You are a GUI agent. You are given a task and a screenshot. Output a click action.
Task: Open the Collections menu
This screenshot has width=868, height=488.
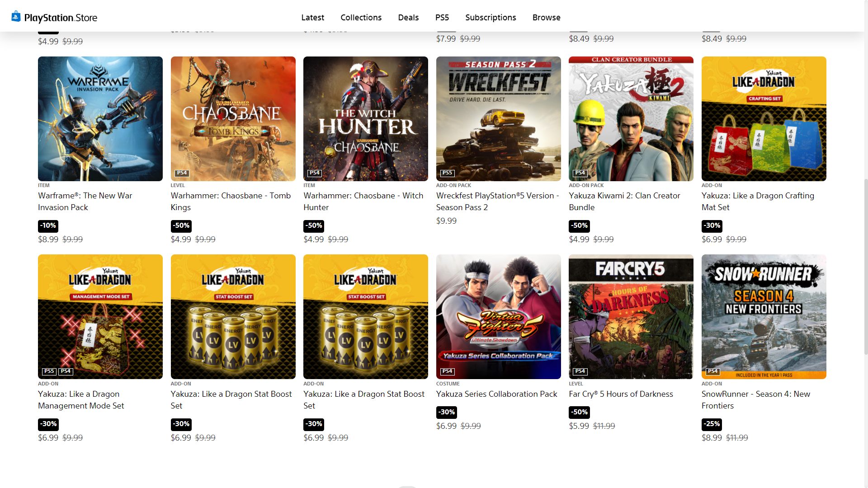pos(361,18)
